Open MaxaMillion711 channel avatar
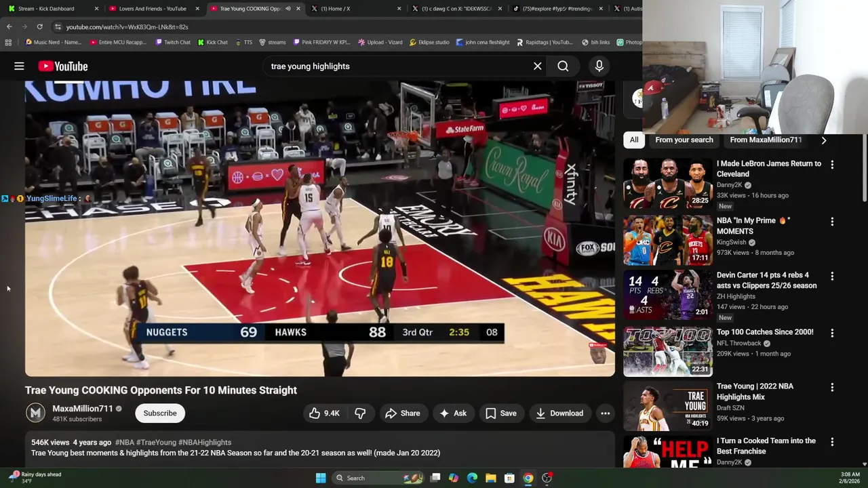 (35, 413)
